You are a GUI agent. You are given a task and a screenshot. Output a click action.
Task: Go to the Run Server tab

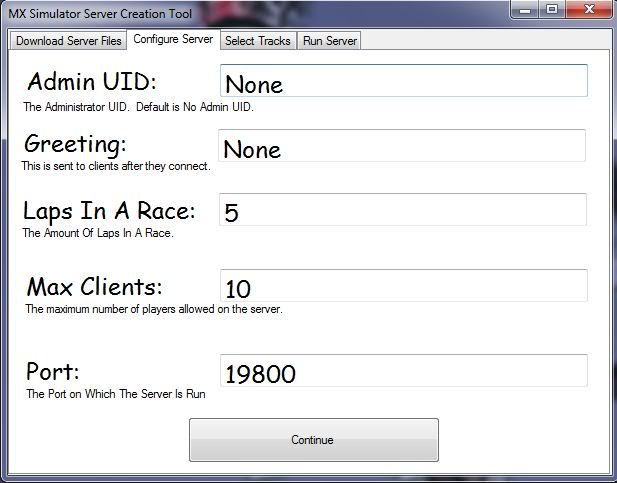[329, 41]
